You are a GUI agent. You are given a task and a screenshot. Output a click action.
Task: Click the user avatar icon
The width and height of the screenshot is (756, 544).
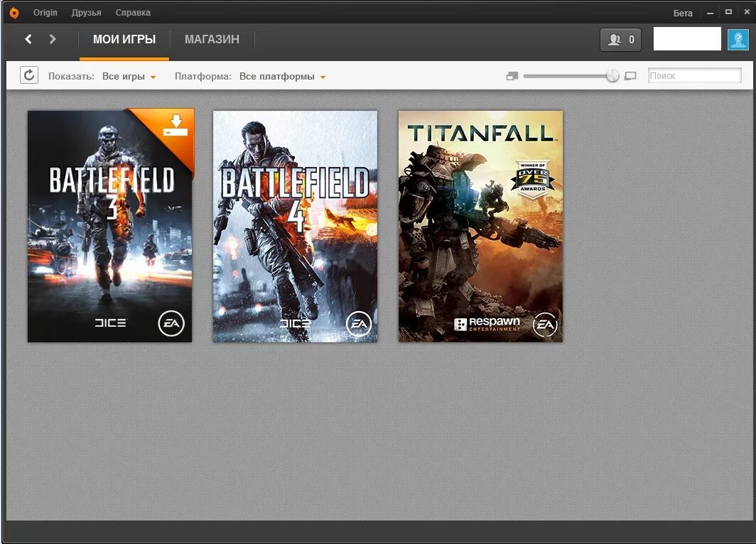click(738, 40)
